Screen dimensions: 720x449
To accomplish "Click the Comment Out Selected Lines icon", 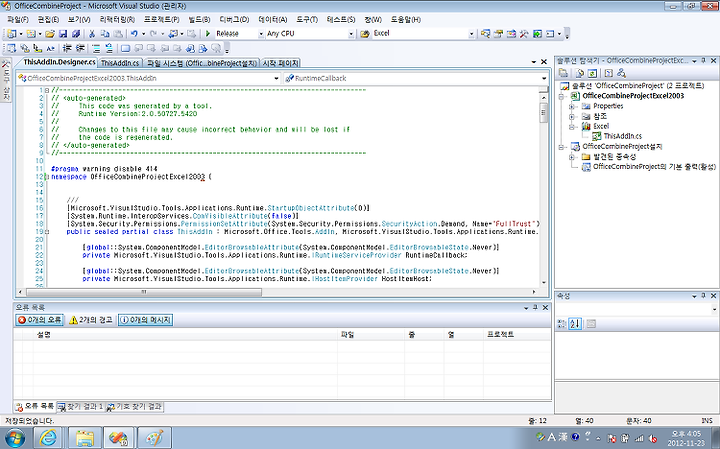I will 96,48.
